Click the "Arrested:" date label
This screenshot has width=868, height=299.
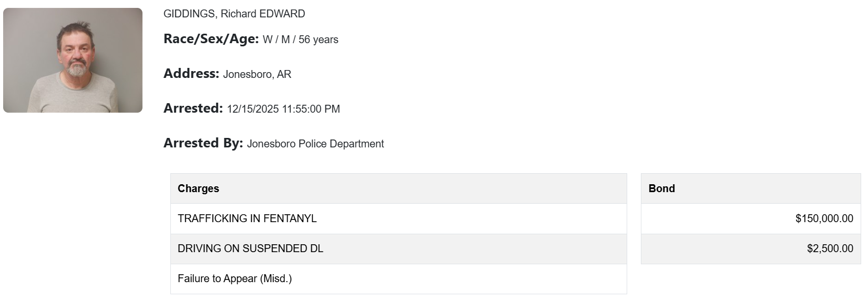point(193,108)
